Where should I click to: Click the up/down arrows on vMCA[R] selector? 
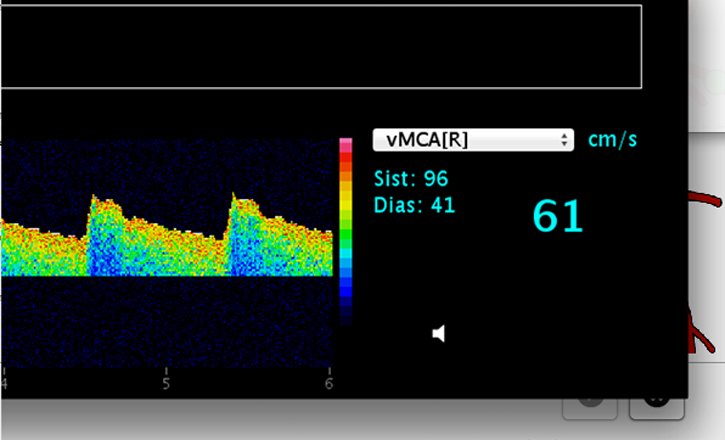pos(565,140)
